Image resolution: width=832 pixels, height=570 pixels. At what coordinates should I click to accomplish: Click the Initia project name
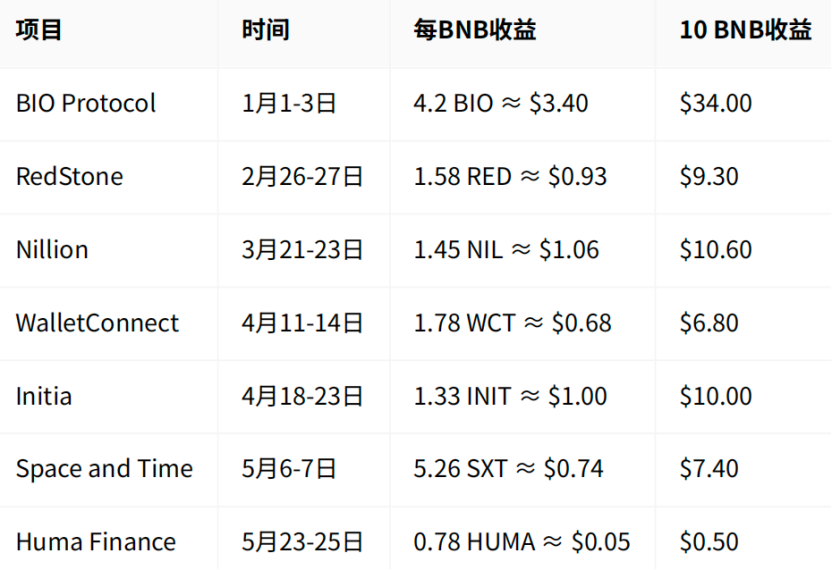coord(44,396)
